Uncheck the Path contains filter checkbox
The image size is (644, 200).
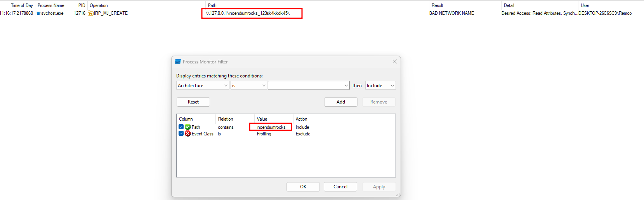point(181,127)
